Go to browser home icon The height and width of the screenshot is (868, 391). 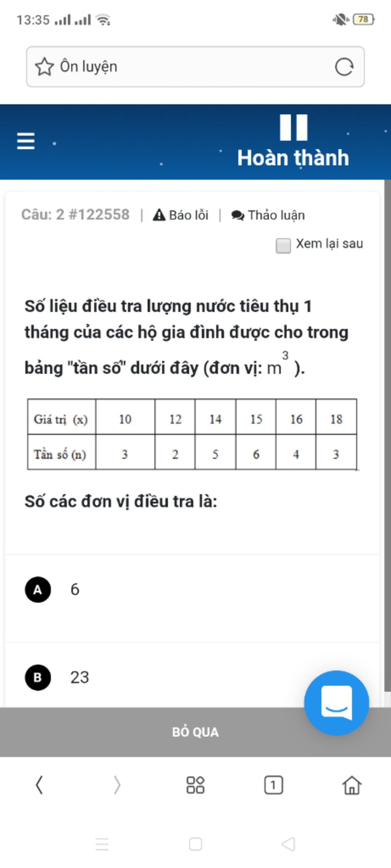[x=352, y=785]
